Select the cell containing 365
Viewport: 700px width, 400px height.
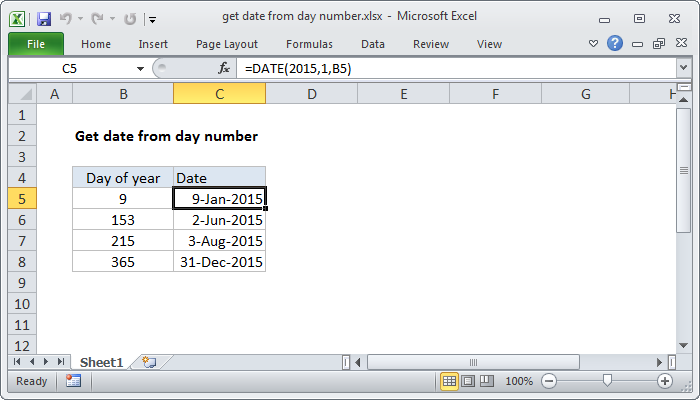point(123,262)
